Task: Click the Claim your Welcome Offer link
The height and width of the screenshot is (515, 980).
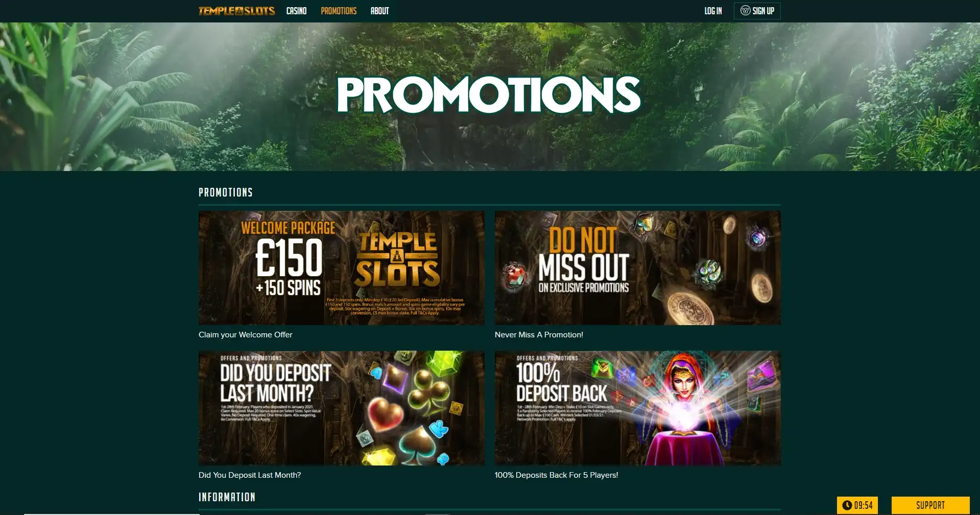Action: [x=245, y=335]
